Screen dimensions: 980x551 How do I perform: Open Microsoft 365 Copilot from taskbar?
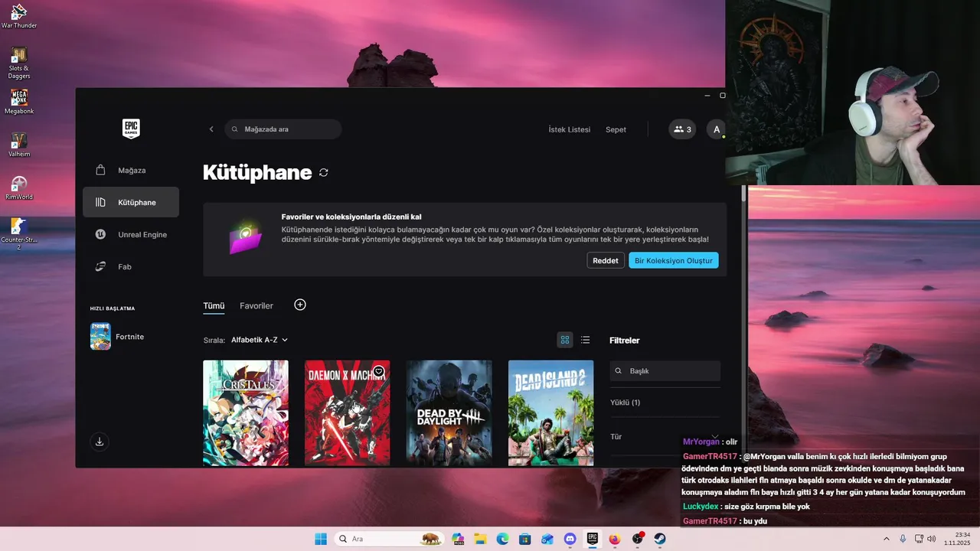click(459, 539)
